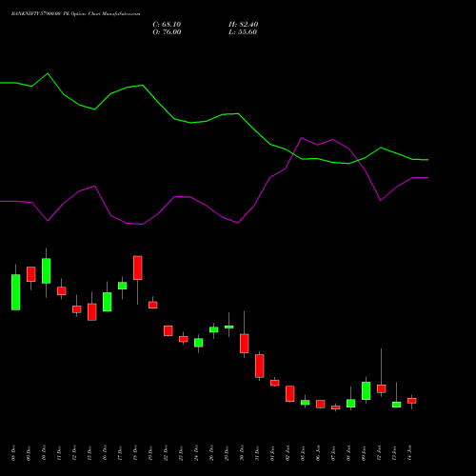Select the red candle for 31 Dec
The width and height of the screenshot is (476, 476).
click(x=260, y=366)
